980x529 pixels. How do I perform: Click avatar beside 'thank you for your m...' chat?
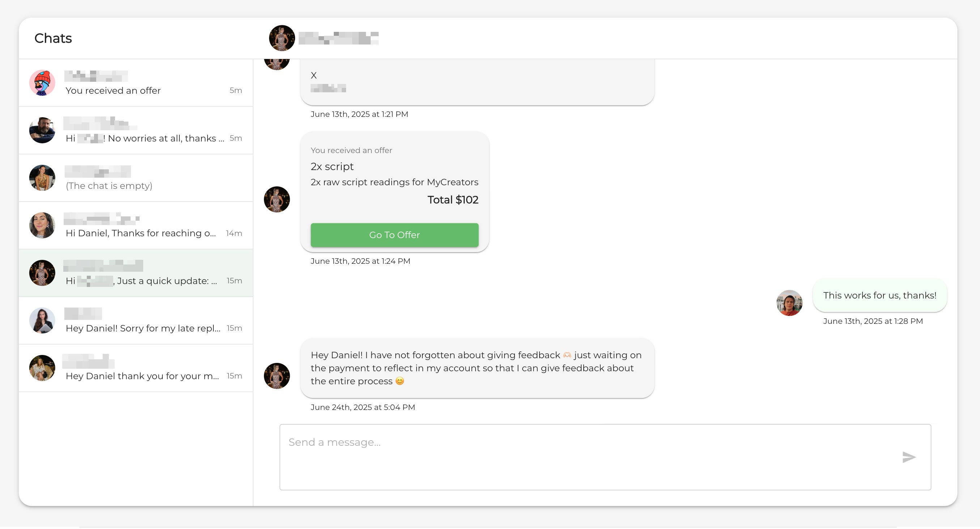tap(42, 368)
